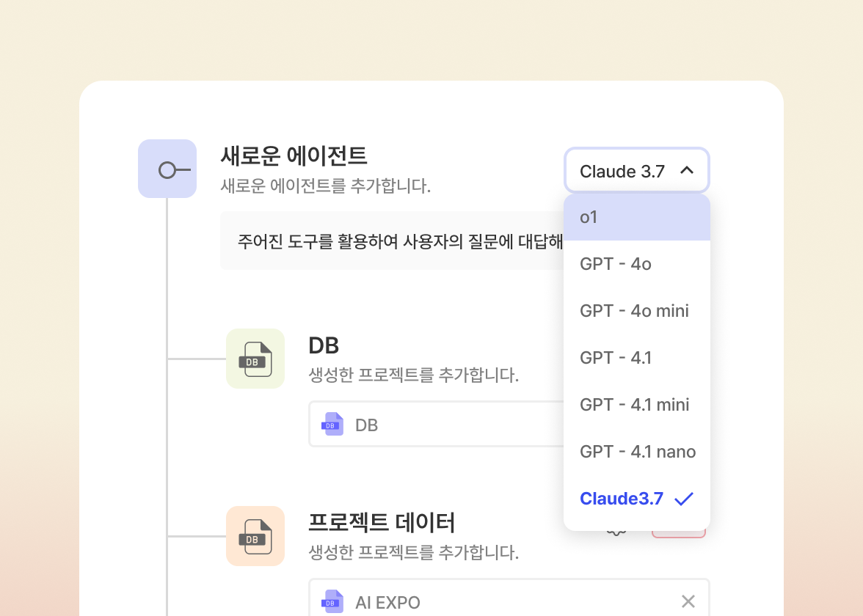Select GPT - 4.1 model

637,358
